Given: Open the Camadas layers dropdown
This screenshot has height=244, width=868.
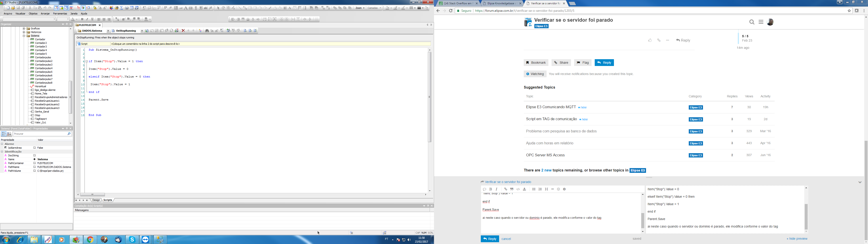Looking at the screenshot, I should pos(374,8).
